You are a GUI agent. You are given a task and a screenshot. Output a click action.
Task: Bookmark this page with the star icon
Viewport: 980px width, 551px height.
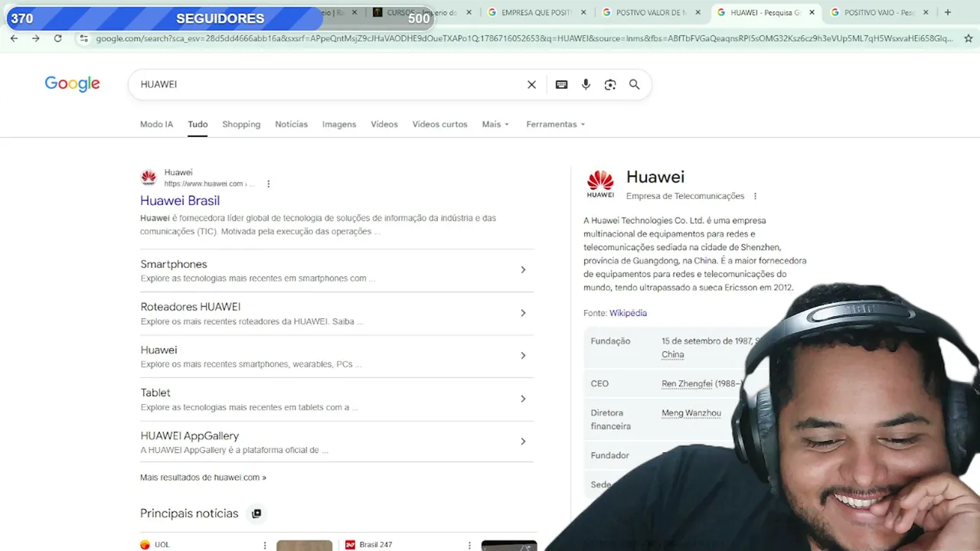(x=969, y=38)
